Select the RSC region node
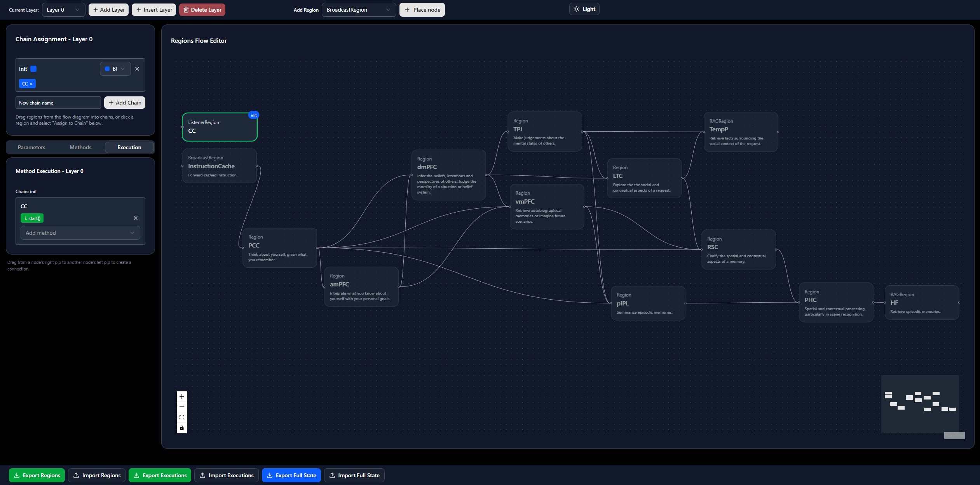 click(739, 249)
